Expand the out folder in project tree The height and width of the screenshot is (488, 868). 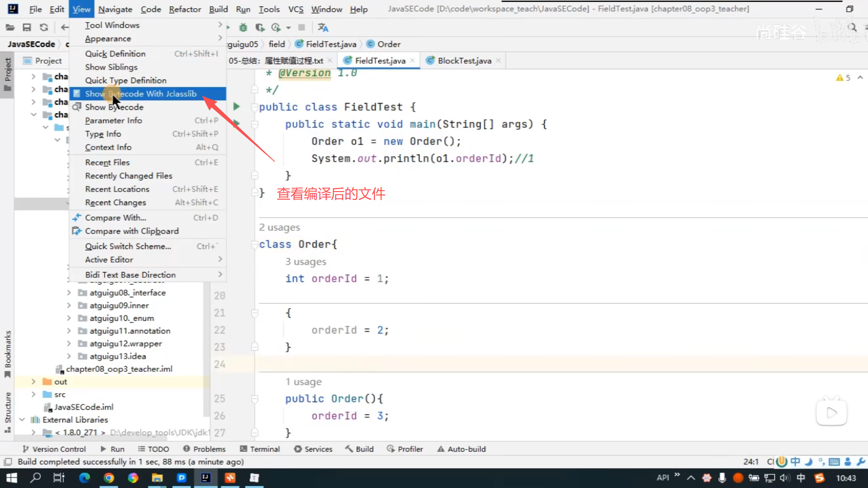pyautogui.click(x=33, y=382)
